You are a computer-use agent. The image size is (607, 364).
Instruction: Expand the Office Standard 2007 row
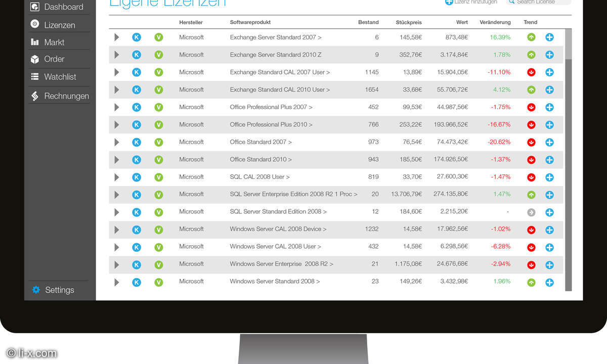117,143
